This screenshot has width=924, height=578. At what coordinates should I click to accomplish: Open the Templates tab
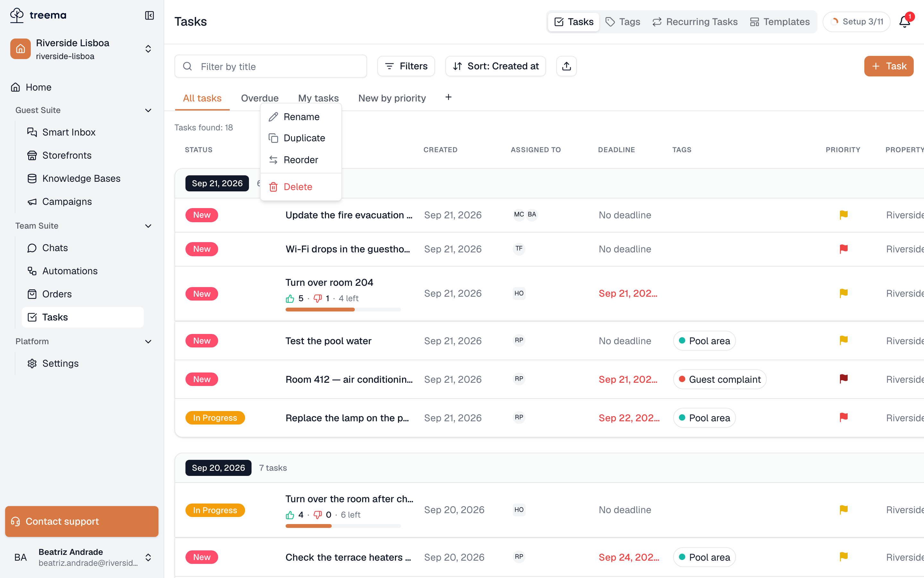(780, 22)
